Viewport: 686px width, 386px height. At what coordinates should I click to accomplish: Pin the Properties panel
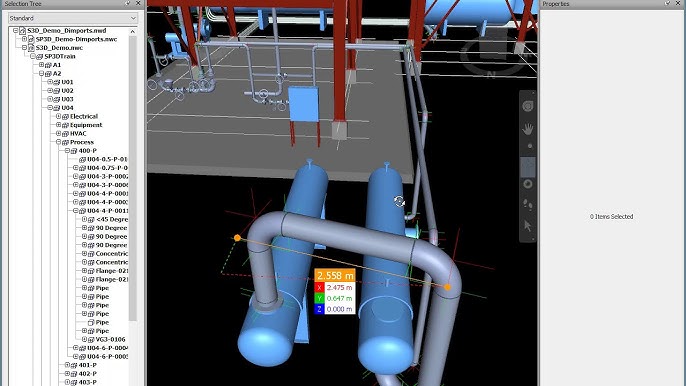(x=668, y=4)
